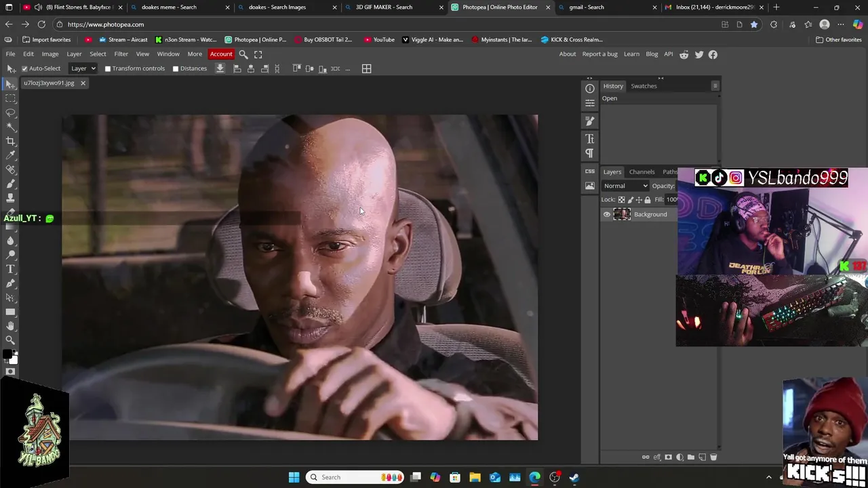Enable the Distances checkbox
Screen dimensions: 868x488
(x=176, y=68)
